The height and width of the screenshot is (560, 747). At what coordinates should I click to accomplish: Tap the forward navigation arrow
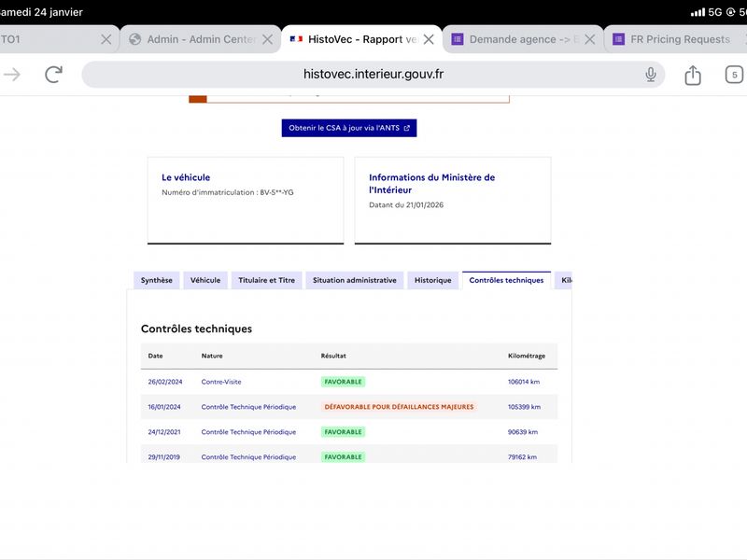(x=12, y=75)
